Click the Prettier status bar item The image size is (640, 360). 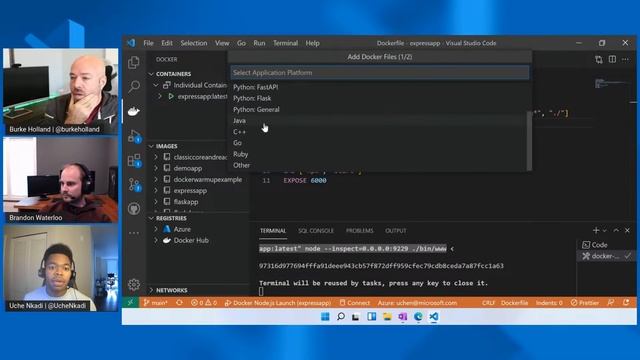point(585,303)
